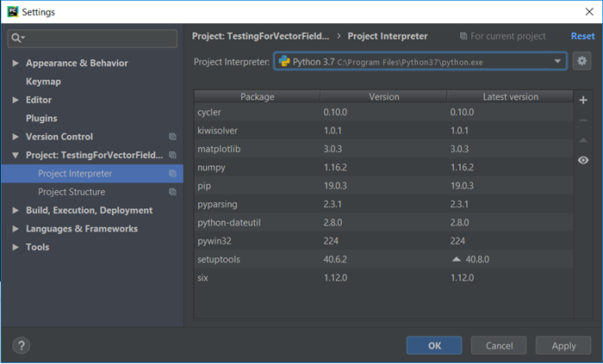Expand the Version Control section

pyautogui.click(x=16, y=137)
